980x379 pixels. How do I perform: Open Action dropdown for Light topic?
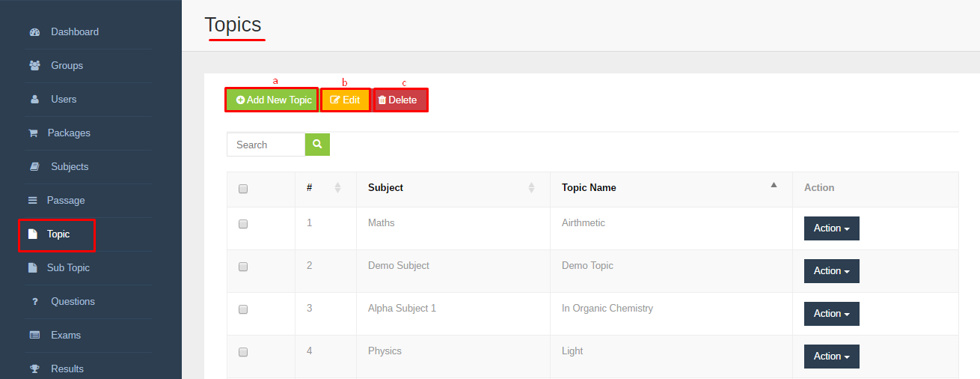(832, 357)
